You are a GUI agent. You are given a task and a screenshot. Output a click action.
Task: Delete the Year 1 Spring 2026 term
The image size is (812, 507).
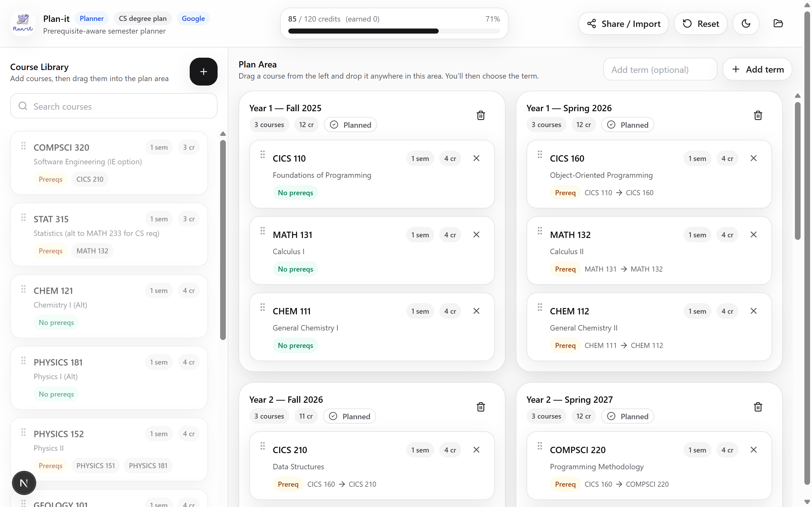pyautogui.click(x=758, y=115)
